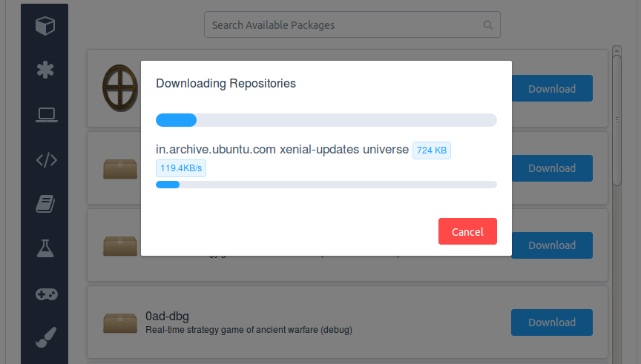
Task: Click the magnifier search icon
Action: point(487,25)
